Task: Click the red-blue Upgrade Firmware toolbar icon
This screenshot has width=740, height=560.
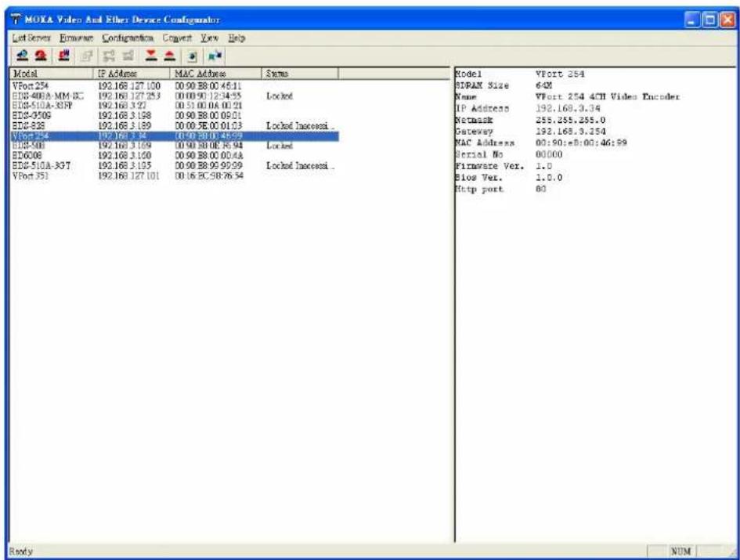Action: [x=64, y=56]
